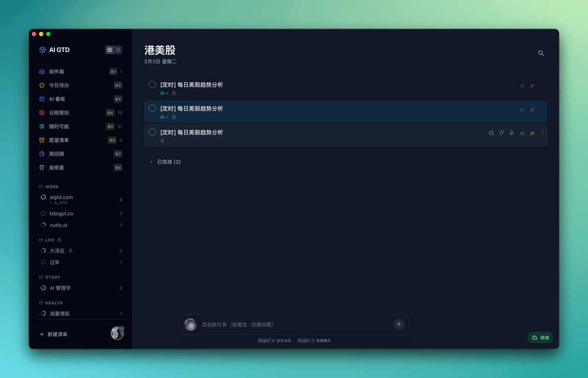Open 收件箱 in the sidebar
The height and width of the screenshot is (378, 588).
point(56,72)
